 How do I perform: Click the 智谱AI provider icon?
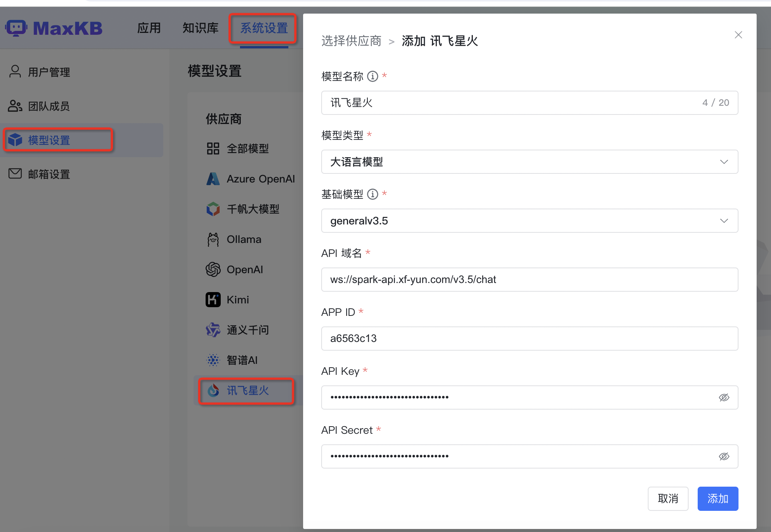(x=213, y=360)
